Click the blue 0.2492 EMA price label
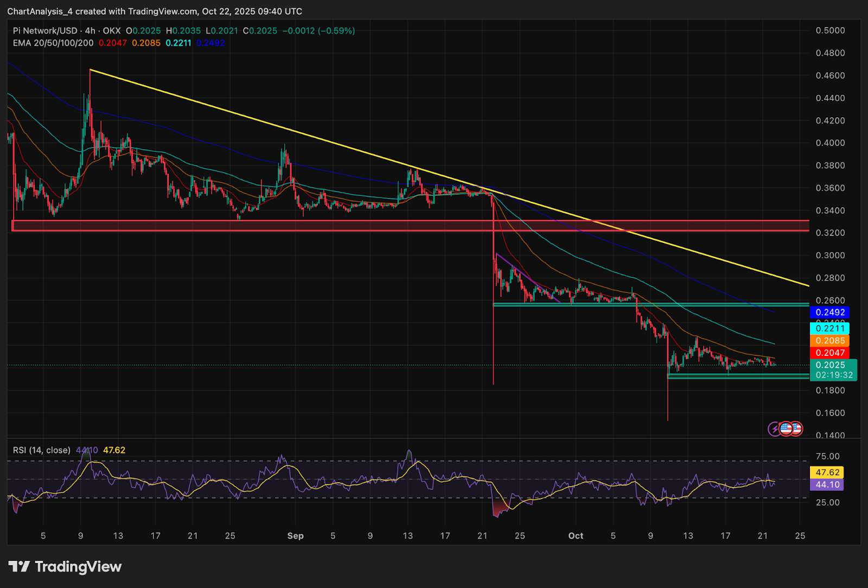The image size is (868, 588). click(830, 312)
